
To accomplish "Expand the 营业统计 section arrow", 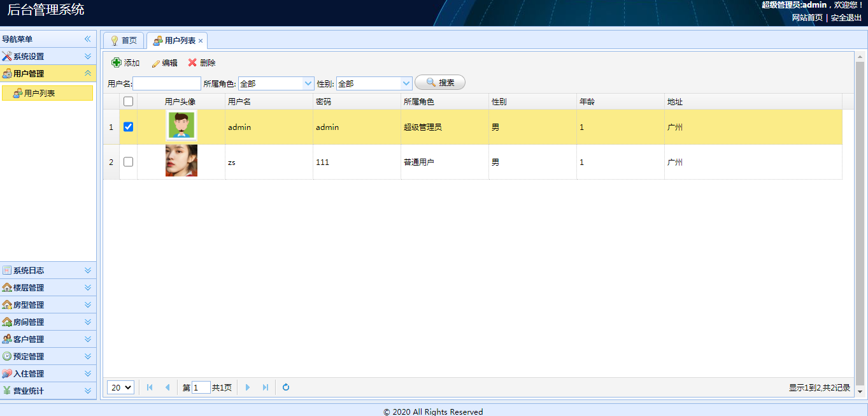I will pos(88,391).
